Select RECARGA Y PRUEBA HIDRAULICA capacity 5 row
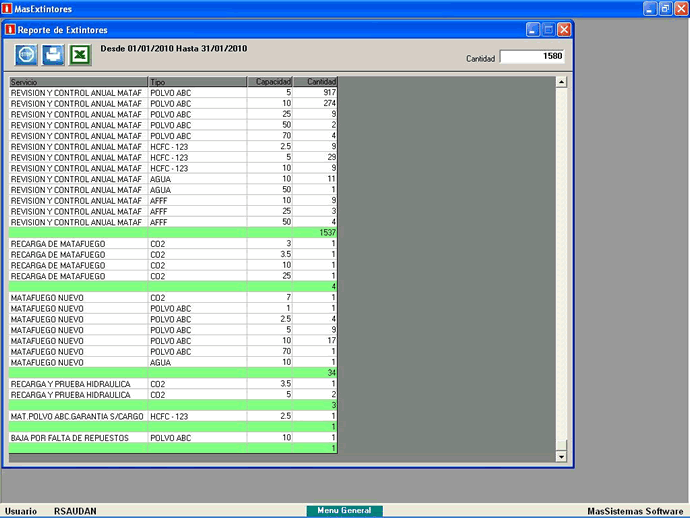The height and width of the screenshot is (518, 690). coord(173,394)
